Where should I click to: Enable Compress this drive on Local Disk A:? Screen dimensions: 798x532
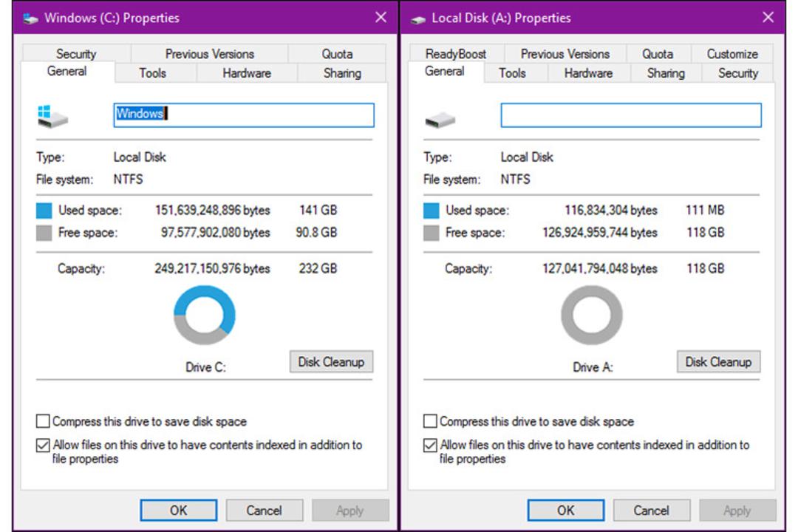click(x=430, y=421)
